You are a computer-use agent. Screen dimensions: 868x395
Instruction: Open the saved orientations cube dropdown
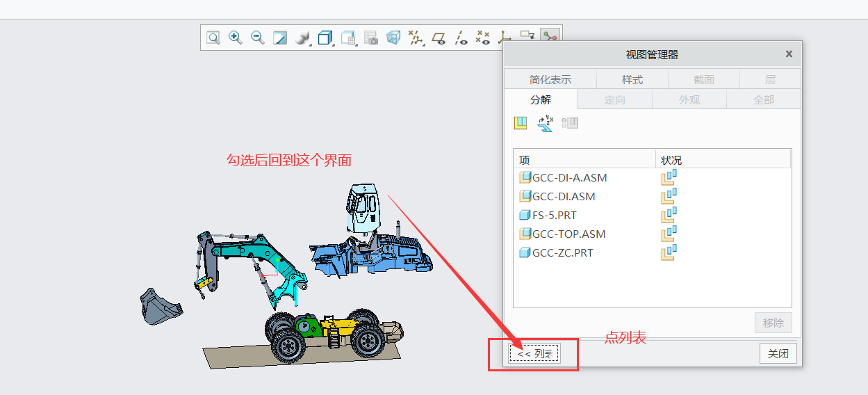coord(325,38)
